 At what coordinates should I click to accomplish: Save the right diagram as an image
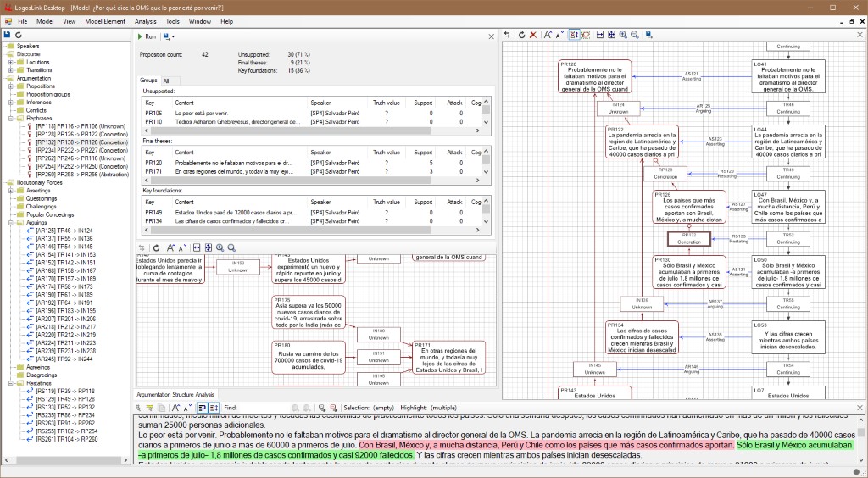coord(648,35)
